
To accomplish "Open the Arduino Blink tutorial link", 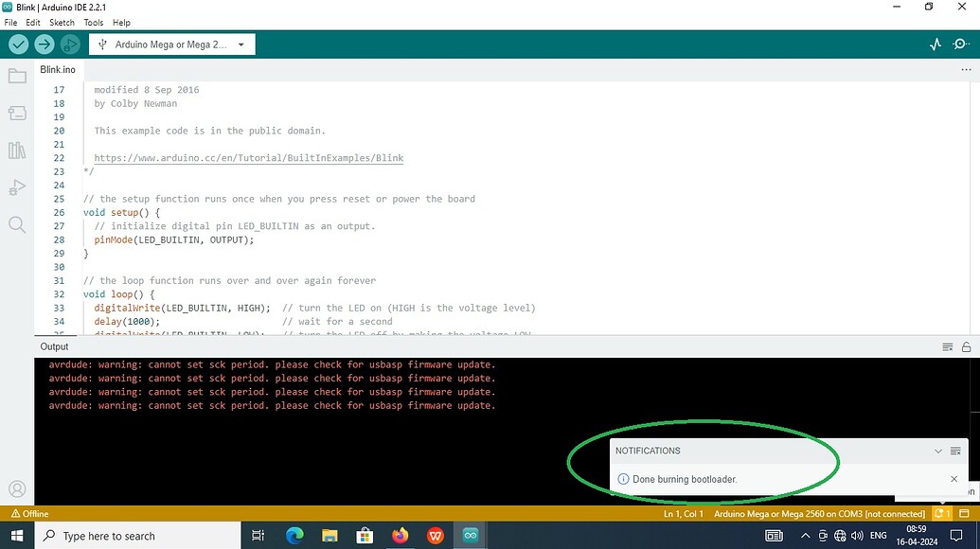I will [x=249, y=158].
